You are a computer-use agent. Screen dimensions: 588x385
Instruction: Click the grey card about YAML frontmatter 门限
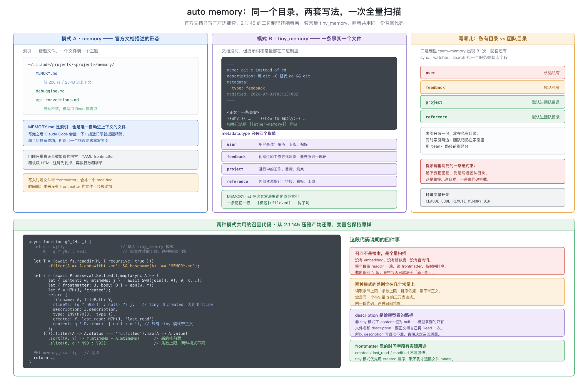[x=111, y=160]
